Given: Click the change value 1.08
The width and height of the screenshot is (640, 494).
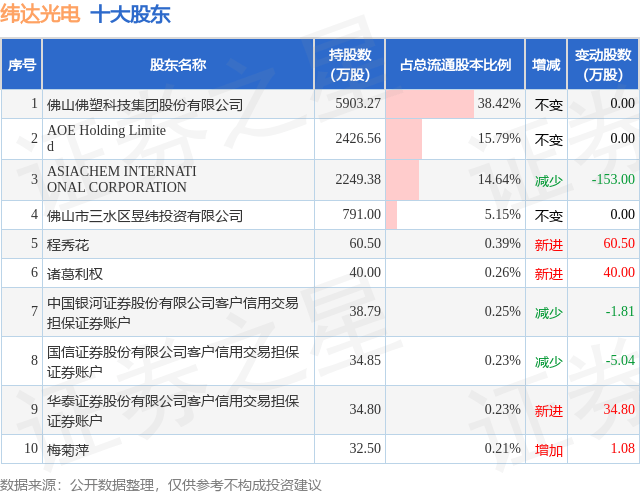Looking at the screenshot, I should (x=623, y=448).
